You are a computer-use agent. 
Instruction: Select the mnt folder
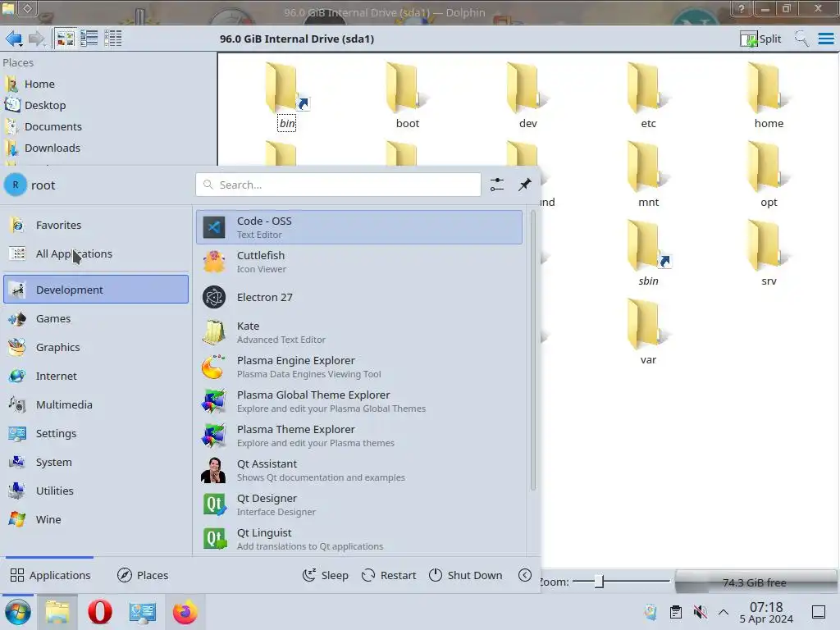point(648,175)
